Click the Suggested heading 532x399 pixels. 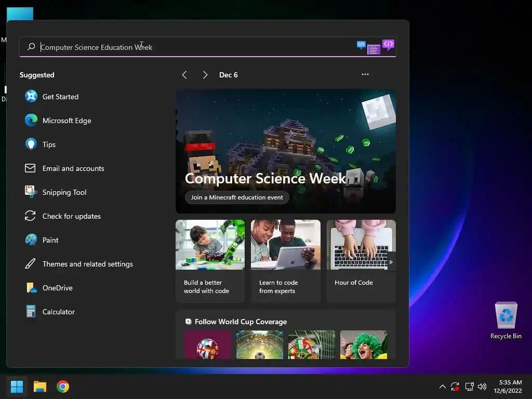37,75
